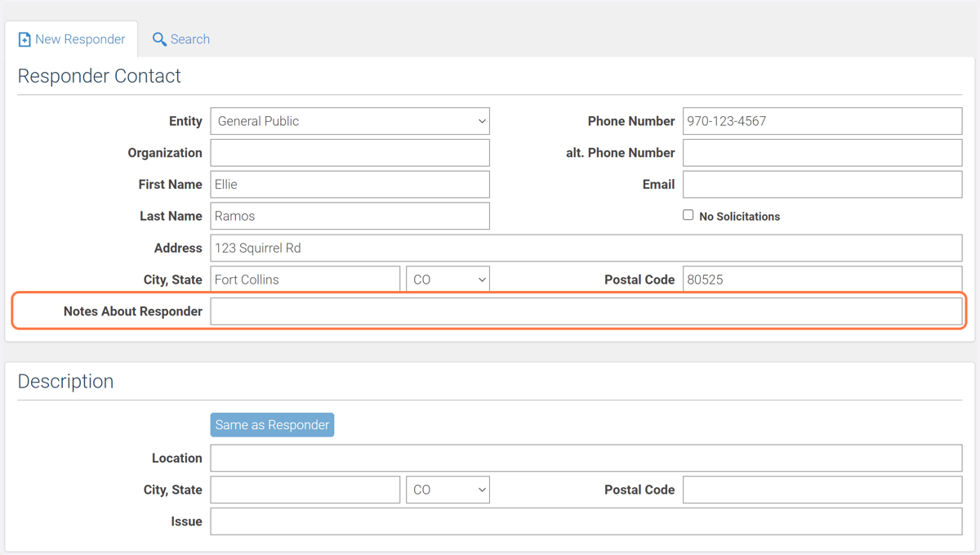The image size is (980, 555).
Task: Click the Location label
Action: click(176, 459)
